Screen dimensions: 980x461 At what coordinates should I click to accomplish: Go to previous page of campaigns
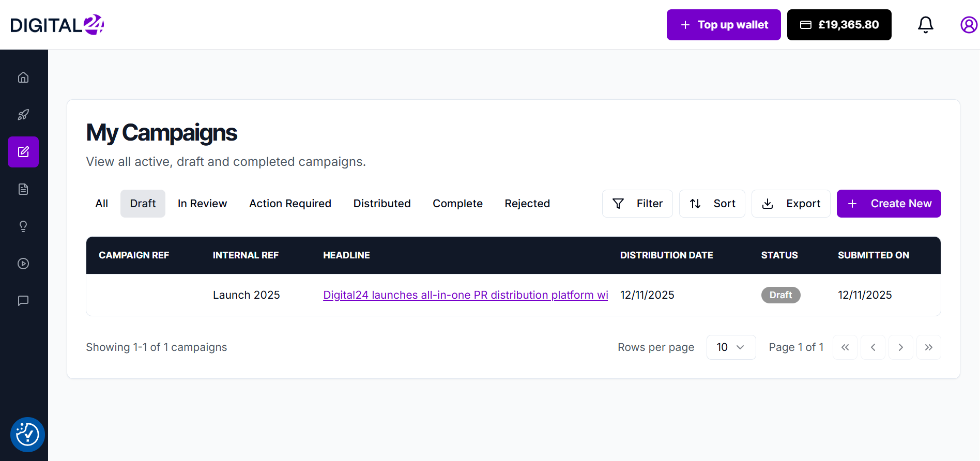[873, 347]
